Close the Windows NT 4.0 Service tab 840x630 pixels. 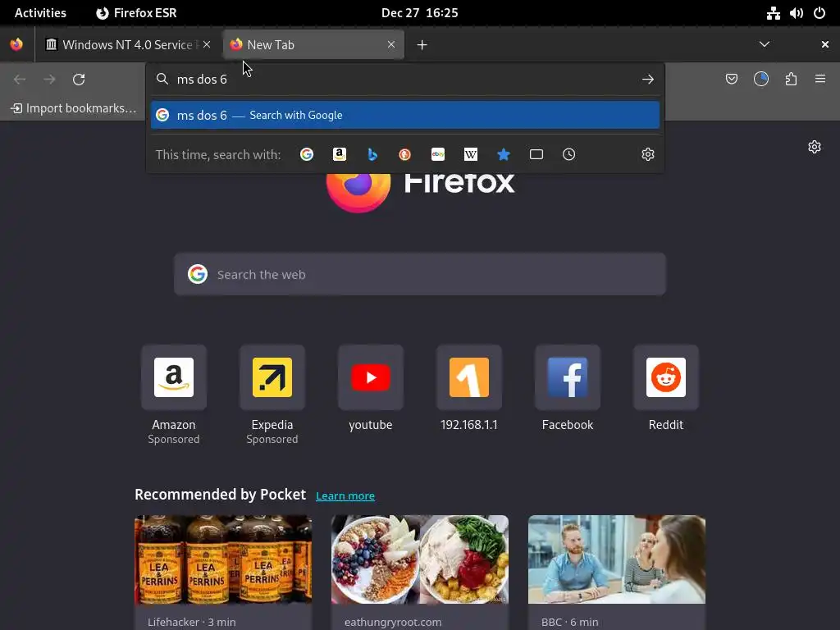click(207, 44)
